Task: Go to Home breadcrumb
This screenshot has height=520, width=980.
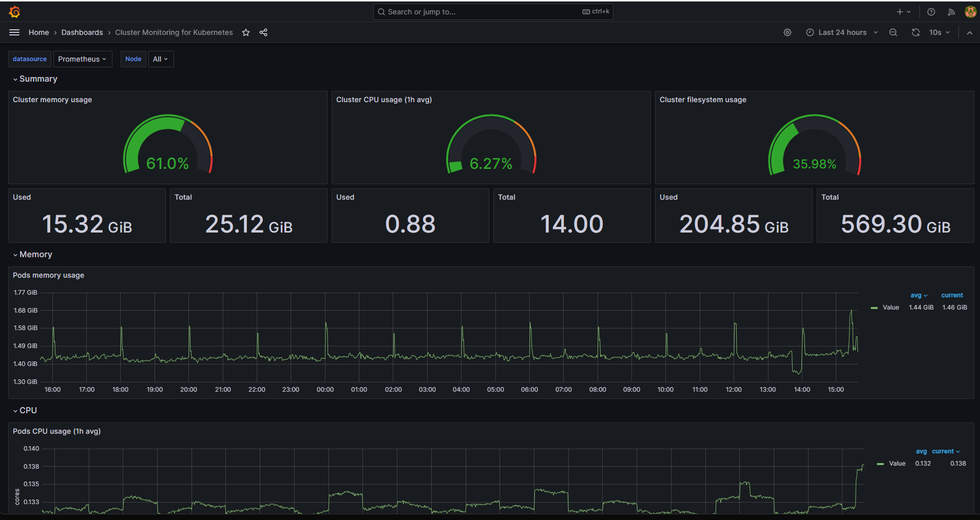Action: [x=39, y=32]
